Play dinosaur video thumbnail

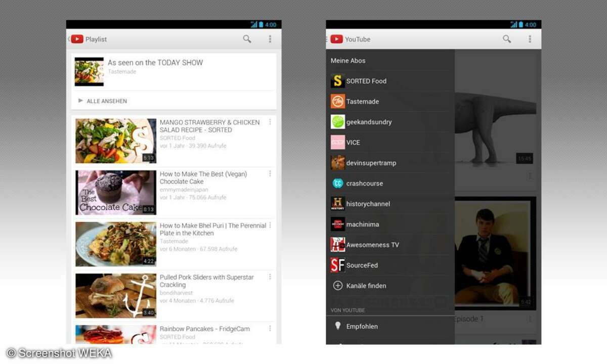(495, 110)
